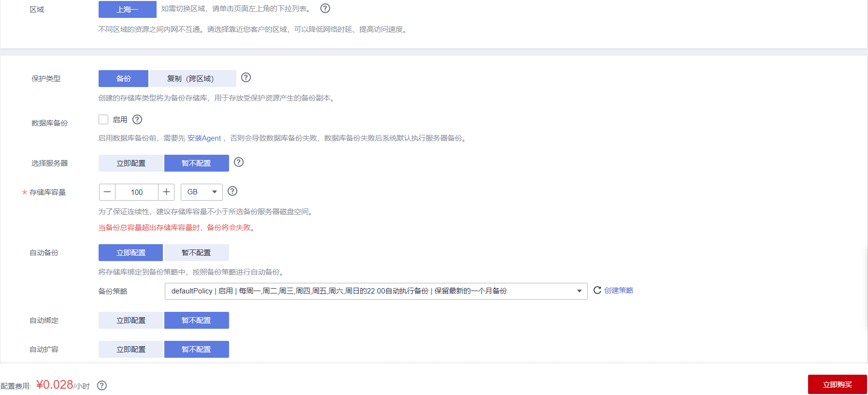Open the defaultPolicy backup policy dropdown
Viewport: 868px width, 395px height.
point(376,291)
